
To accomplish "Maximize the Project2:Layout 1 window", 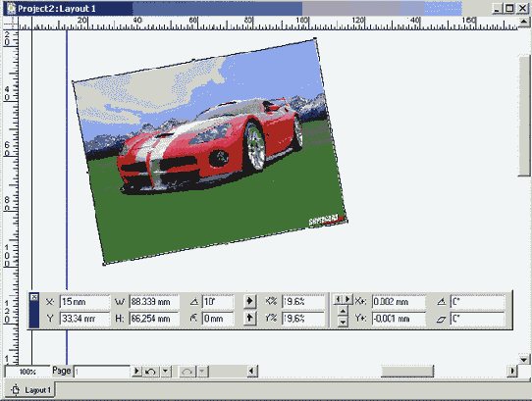I will click(509, 9).
